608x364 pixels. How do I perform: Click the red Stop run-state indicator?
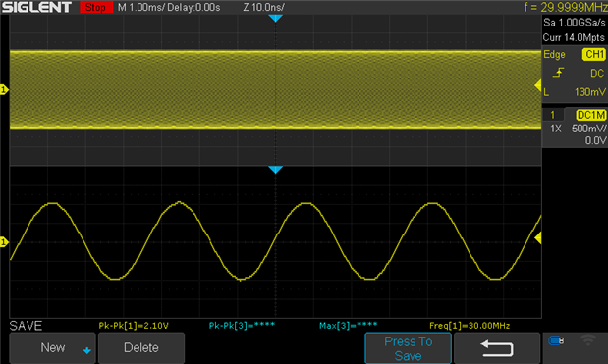pyautogui.click(x=96, y=7)
